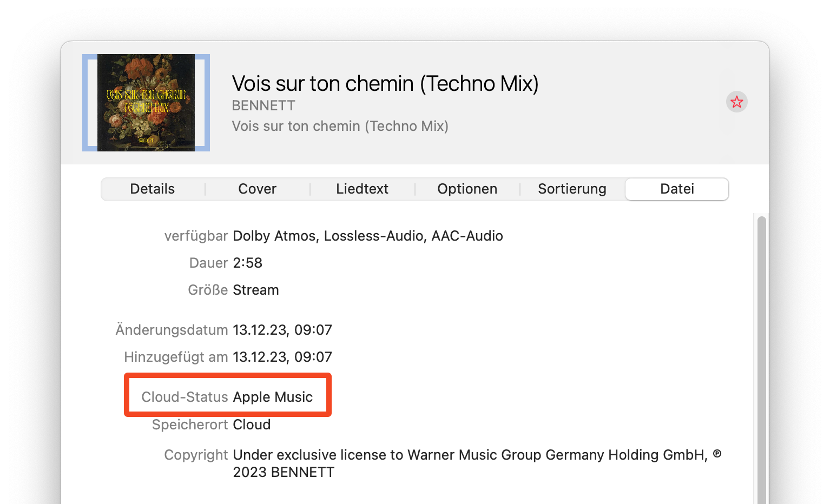Image resolution: width=830 pixels, height=504 pixels.
Task: Click the Hinzugefügt am date value
Action: coord(282,357)
